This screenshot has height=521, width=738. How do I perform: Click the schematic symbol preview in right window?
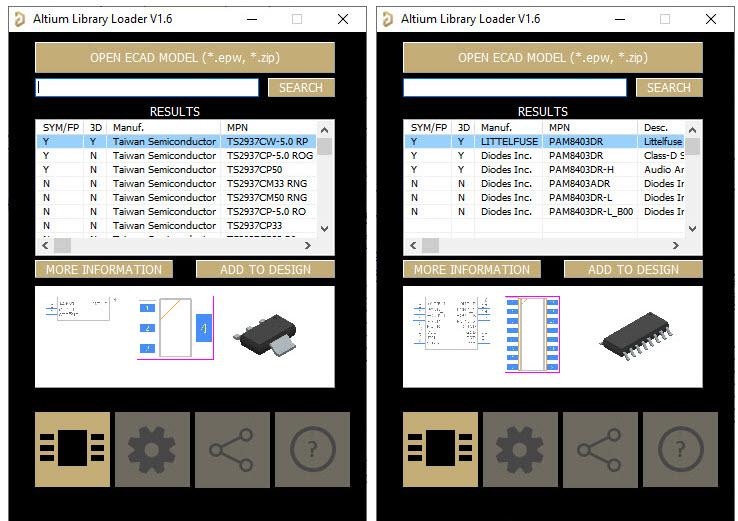452,323
